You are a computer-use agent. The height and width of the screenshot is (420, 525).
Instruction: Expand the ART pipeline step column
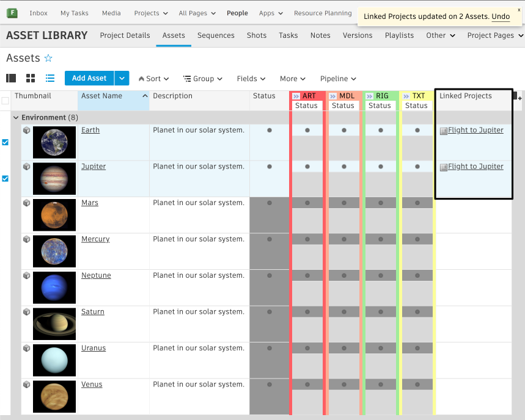point(296,96)
